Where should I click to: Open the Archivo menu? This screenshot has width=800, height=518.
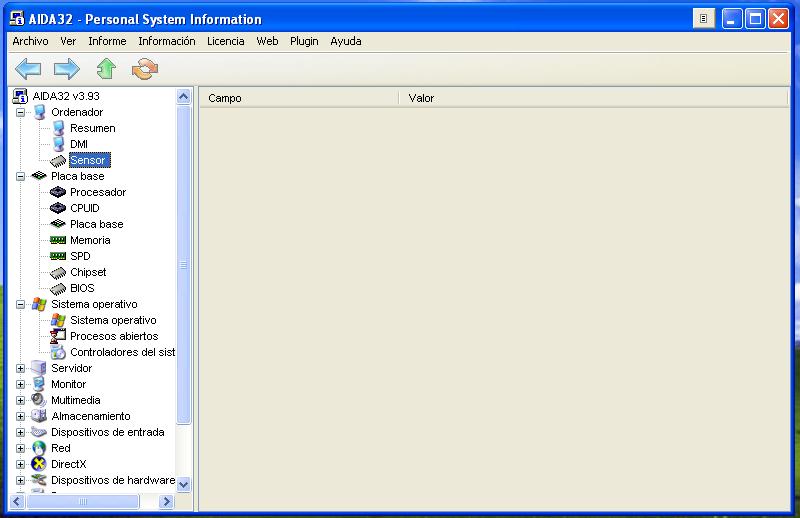pyautogui.click(x=31, y=41)
